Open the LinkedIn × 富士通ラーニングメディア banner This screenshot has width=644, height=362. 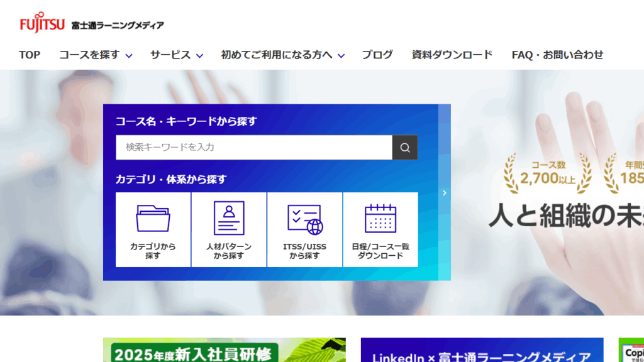tap(482, 351)
